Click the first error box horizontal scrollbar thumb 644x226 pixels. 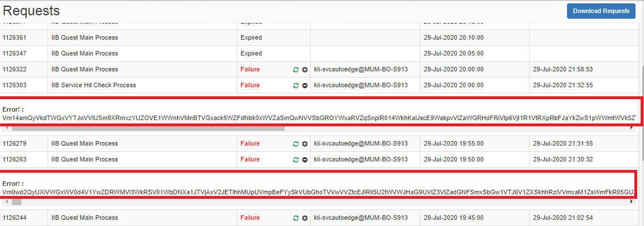[148, 128]
